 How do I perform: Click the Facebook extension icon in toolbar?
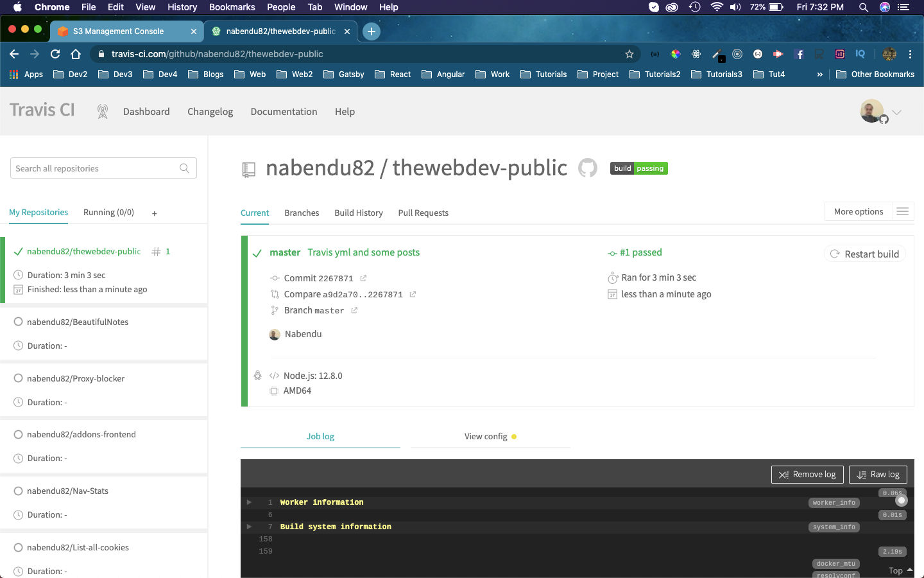click(799, 54)
